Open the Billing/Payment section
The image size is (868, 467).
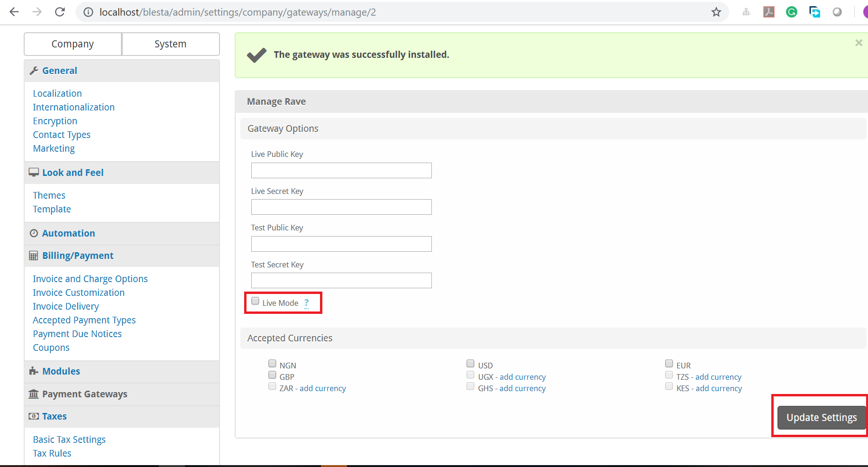pos(78,256)
